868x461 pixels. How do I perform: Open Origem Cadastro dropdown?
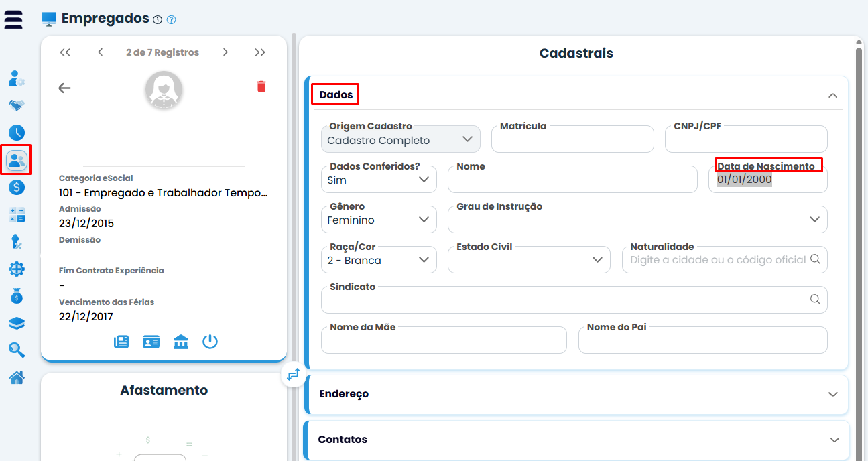point(401,139)
